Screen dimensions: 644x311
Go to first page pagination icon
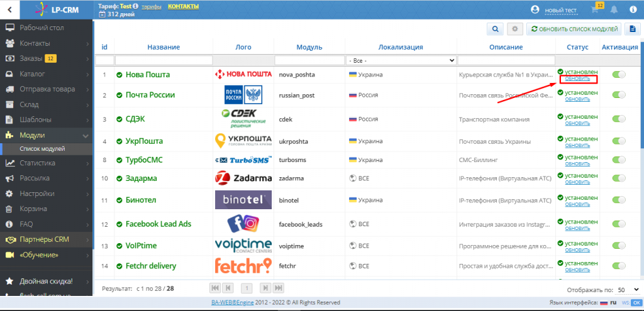click(x=215, y=288)
